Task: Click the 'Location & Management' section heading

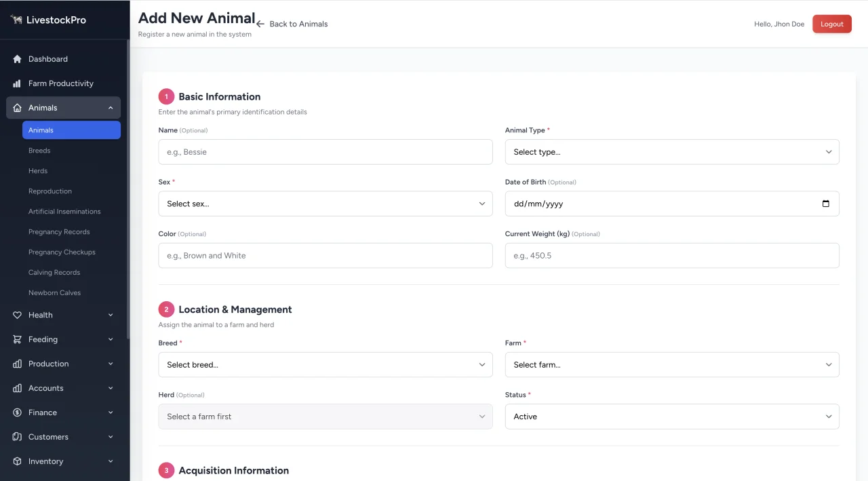Action: (x=235, y=309)
